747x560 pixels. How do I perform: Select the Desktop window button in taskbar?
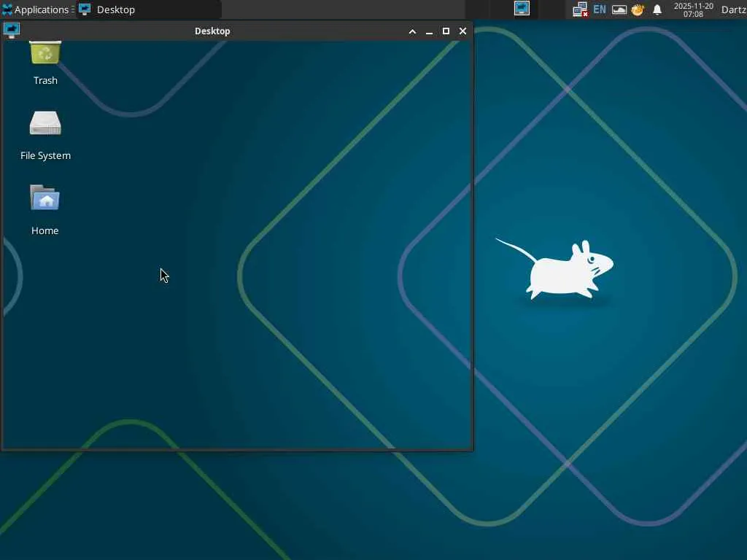coord(148,9)
